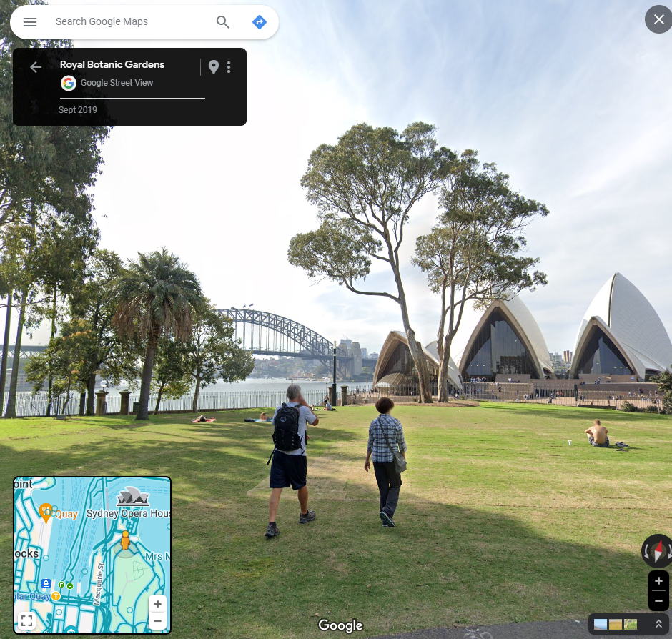Rotate the view counterclockwise via compass arrow
Screen dimensions: 672x639
click(x=646, y=552)
